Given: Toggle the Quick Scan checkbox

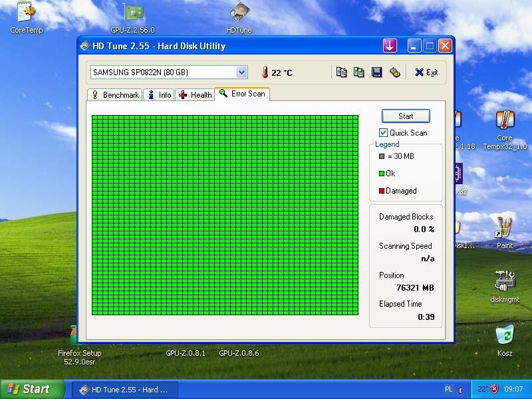Looking at the screenshot, I should (383, 132).
